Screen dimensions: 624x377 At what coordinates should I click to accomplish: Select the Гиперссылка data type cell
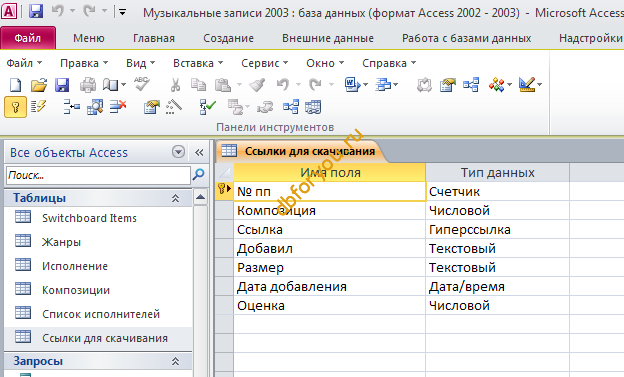497,230
